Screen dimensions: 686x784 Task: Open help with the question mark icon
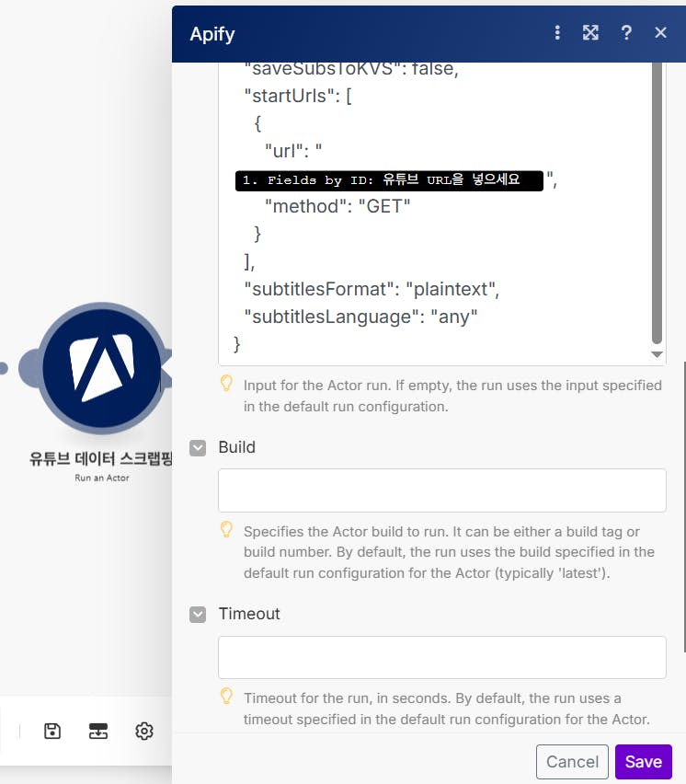click(626, 33)
